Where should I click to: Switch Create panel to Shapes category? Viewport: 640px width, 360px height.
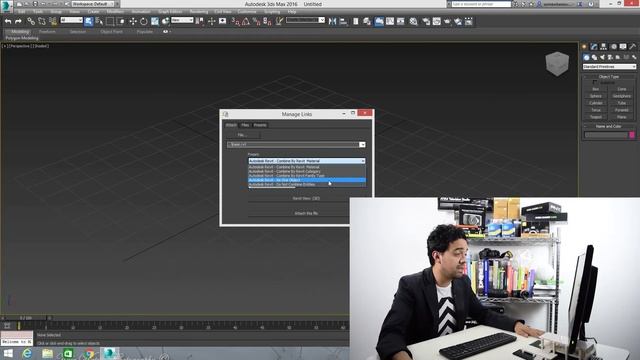tap(594, 57)
